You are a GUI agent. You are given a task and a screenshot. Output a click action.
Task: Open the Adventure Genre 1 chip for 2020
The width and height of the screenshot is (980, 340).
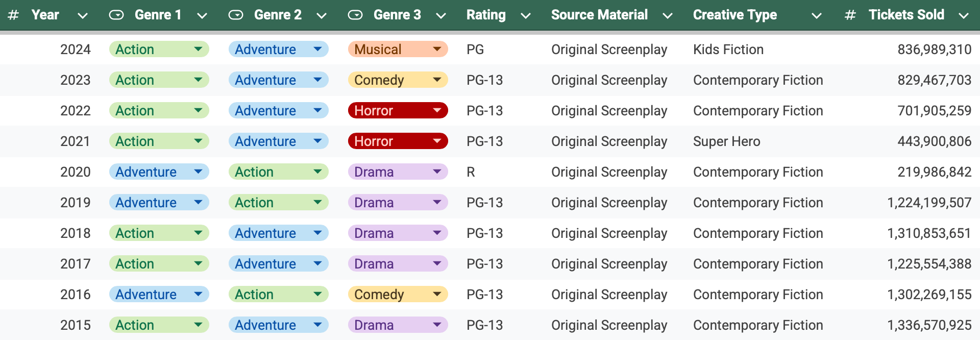tap(159, 172)
